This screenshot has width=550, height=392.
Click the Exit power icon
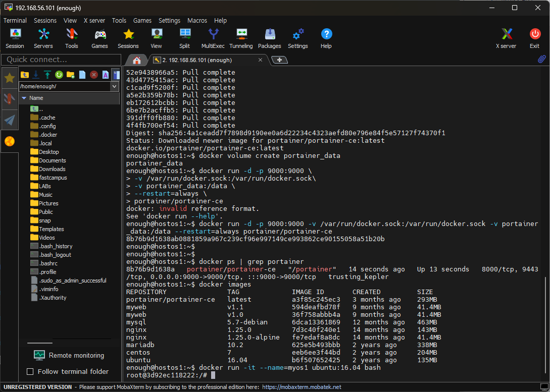click(x=534, y=38)
